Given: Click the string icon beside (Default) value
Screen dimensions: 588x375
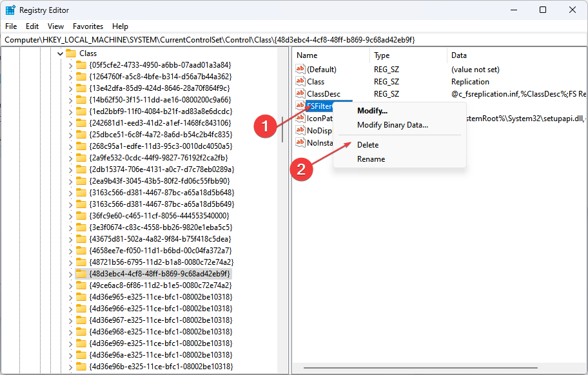Looking at the screenshot, I should click(300, 70).
